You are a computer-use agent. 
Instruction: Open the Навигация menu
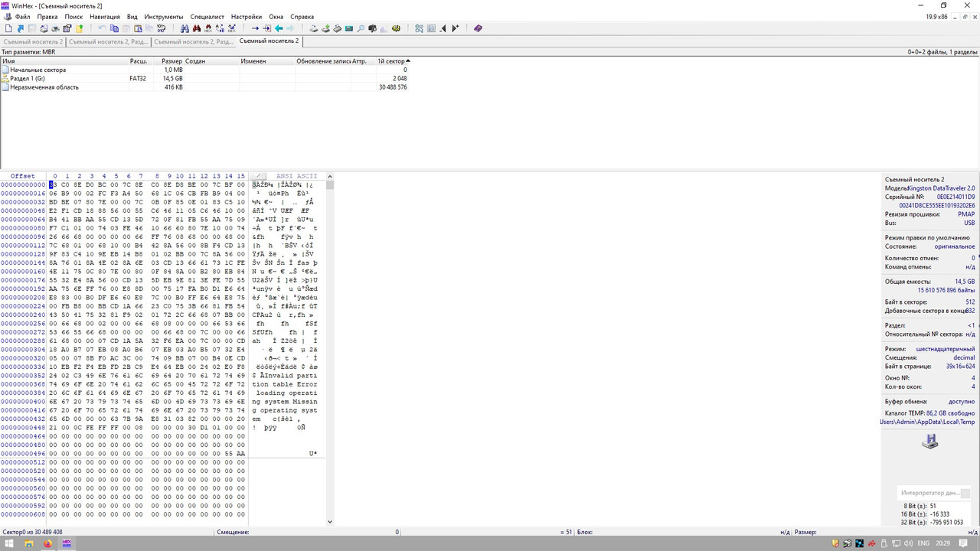104,16
